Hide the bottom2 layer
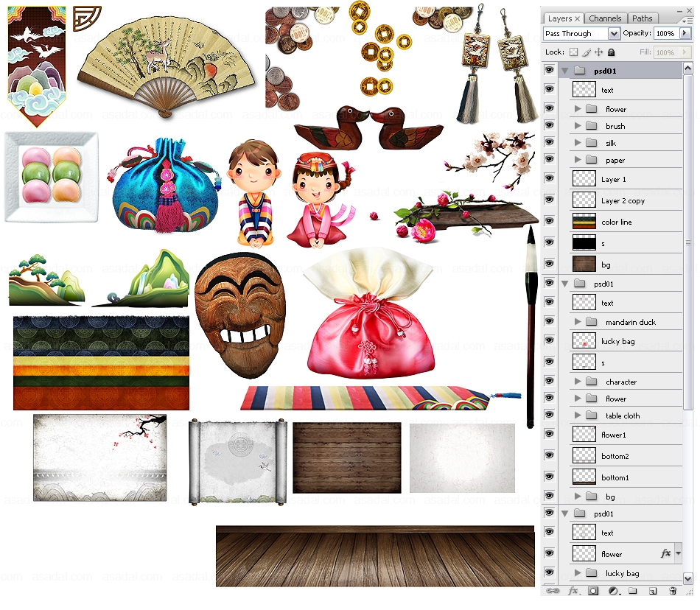 [548, 455]
